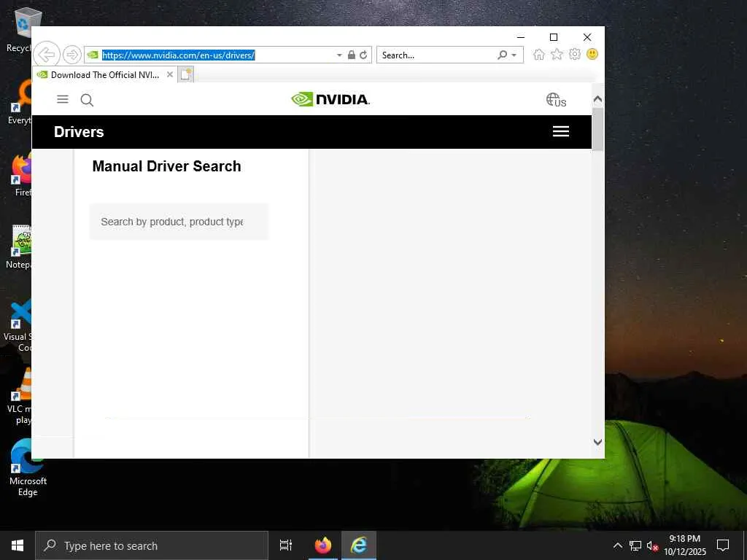Open the Windows Start menu
747x560 pixels.
click(18, 545)
